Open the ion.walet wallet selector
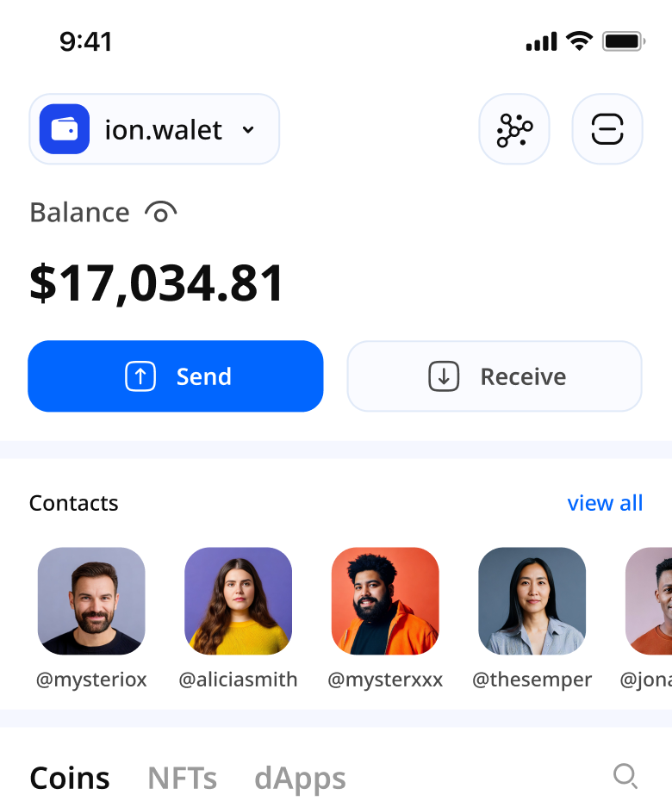 (x=154, y=129)
